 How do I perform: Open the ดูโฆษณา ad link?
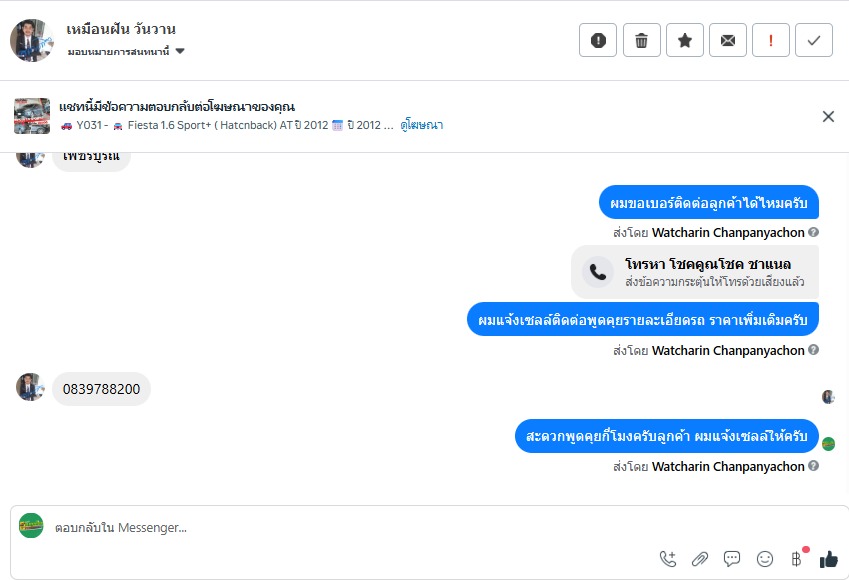coord(422,125)
